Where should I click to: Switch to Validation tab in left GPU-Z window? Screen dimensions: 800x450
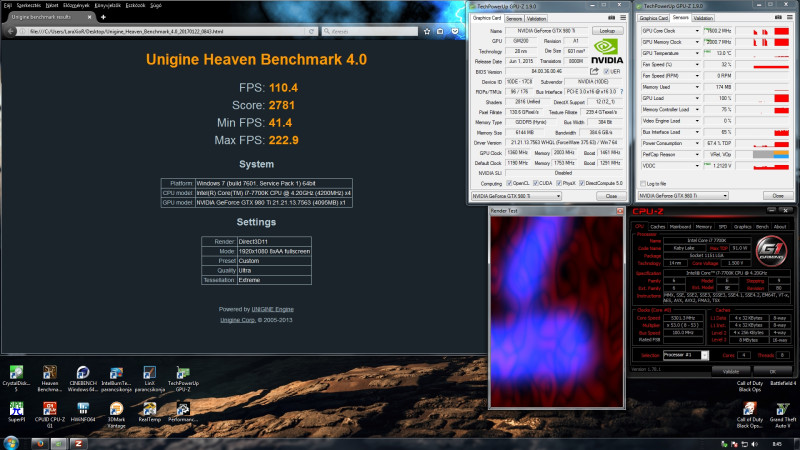[536, 19]
